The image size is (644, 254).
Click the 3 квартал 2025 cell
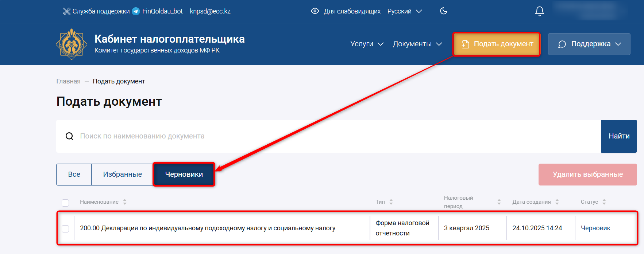tap(467, 228)
